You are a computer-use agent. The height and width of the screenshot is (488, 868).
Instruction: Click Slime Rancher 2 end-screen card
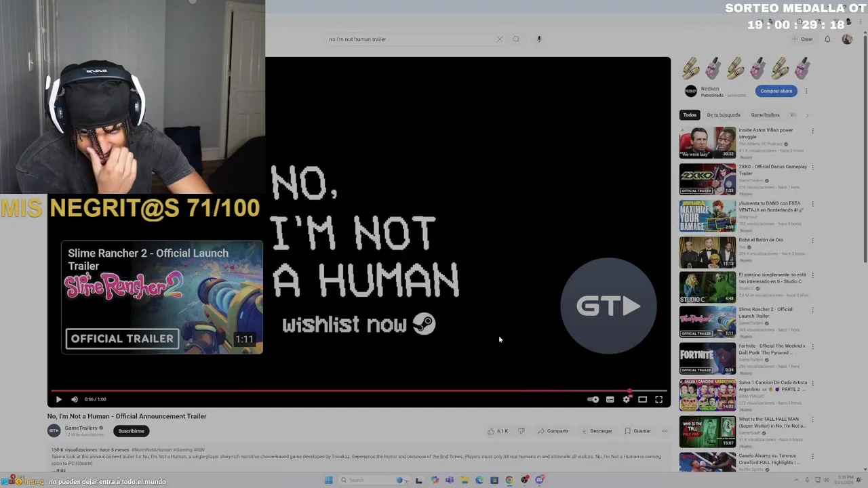click(x=162, y=297)
